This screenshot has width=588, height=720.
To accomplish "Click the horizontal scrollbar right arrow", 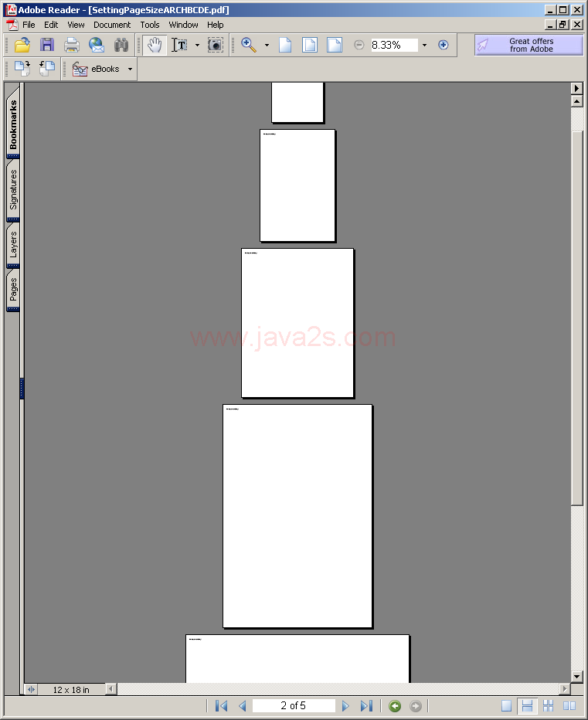I will (565, 689).
